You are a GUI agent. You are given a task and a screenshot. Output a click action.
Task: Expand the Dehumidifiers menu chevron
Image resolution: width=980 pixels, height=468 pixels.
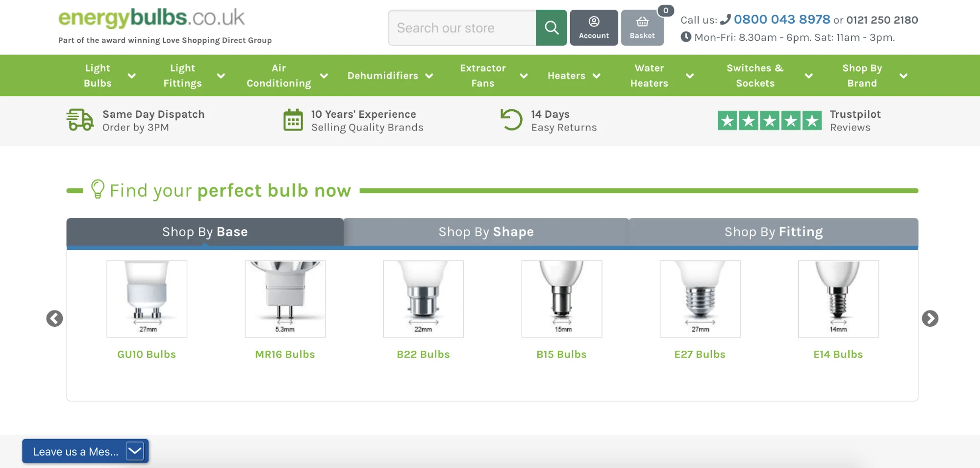coord(429,76)
